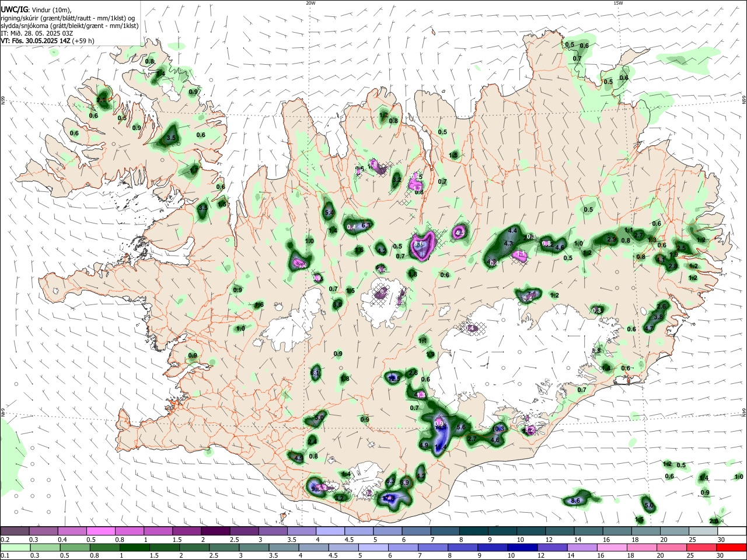
Task: Click light pink swatch between 16 and 18, lower legend
Action: click(x=612, y=547)
